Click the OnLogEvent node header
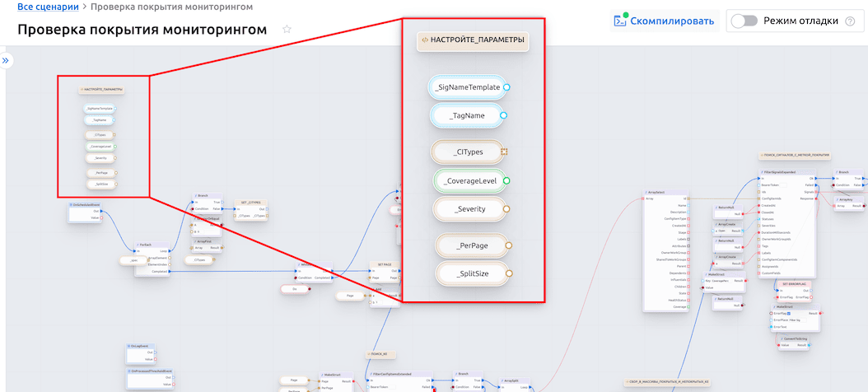 140,347
